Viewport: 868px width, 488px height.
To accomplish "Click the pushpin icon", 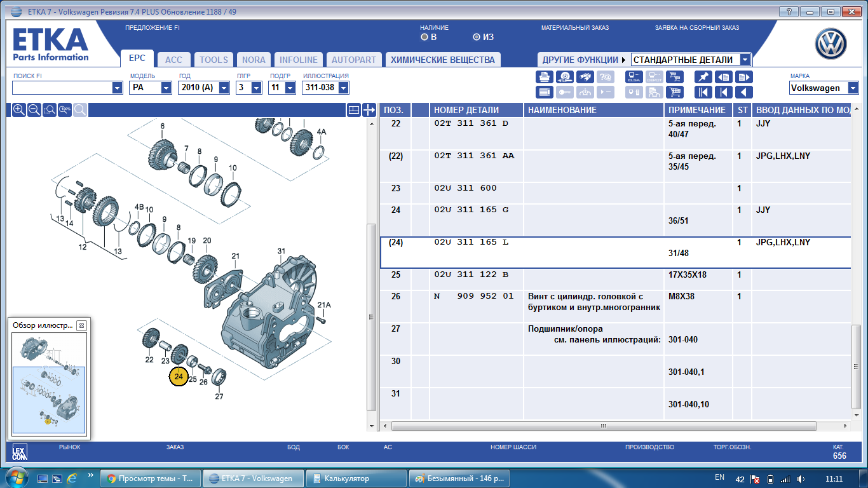I will pos(703,77).
